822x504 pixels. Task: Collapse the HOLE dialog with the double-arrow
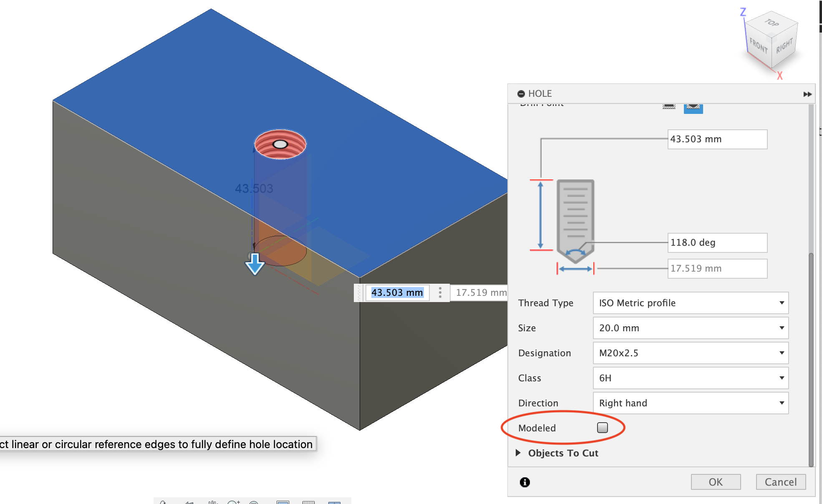pos(807,94)
